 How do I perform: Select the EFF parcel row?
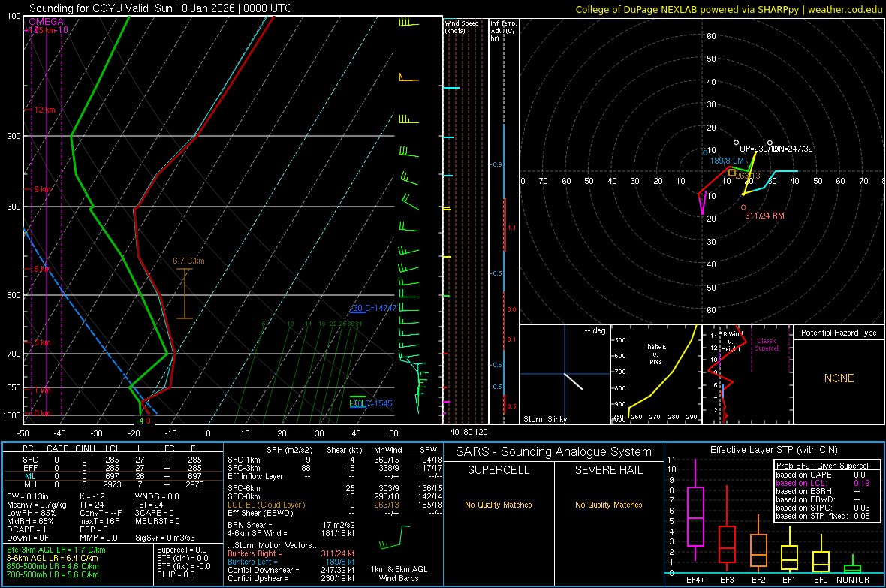pos(113,468)
